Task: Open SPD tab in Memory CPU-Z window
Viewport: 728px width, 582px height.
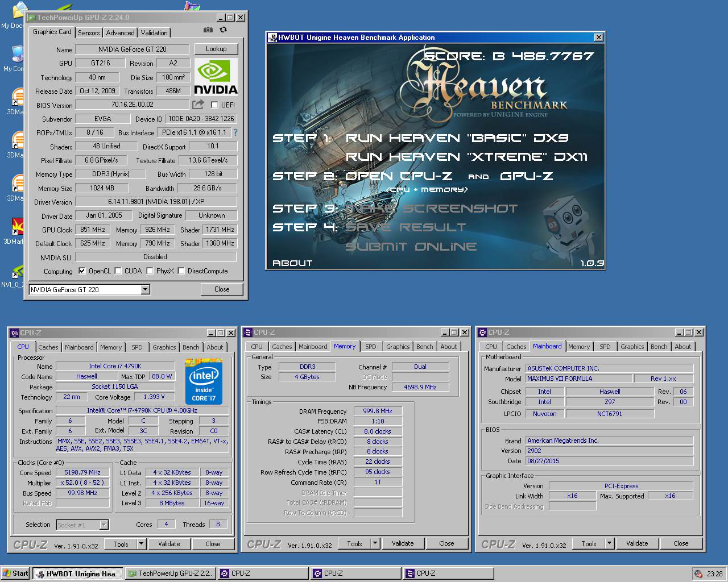Action: [371, 347]
